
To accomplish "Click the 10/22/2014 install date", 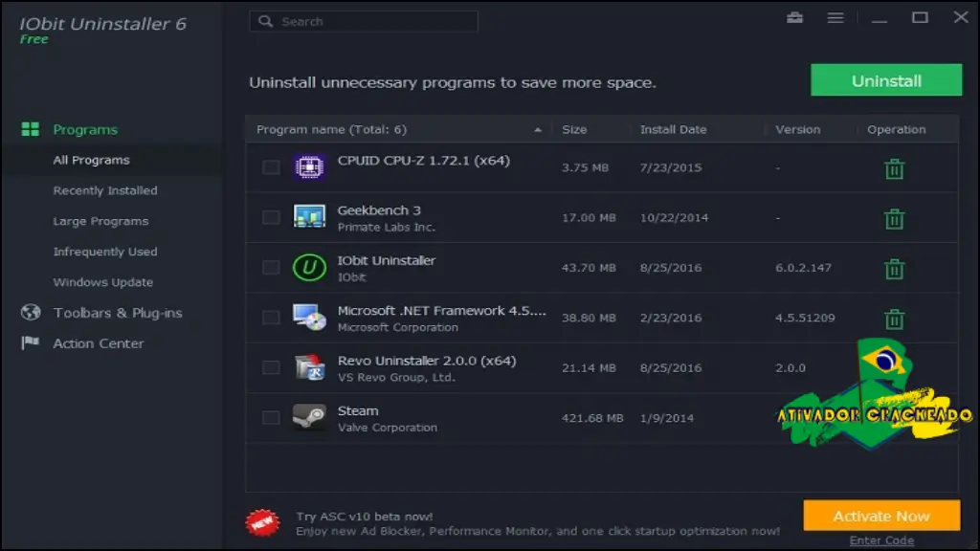I will tap(674, 217).
